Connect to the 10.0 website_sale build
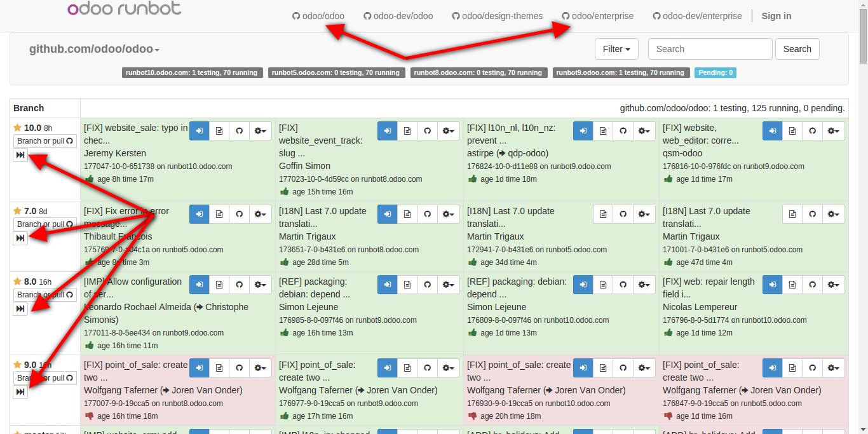The height and width of the screenshot is (434, 868). click(199, 131)
